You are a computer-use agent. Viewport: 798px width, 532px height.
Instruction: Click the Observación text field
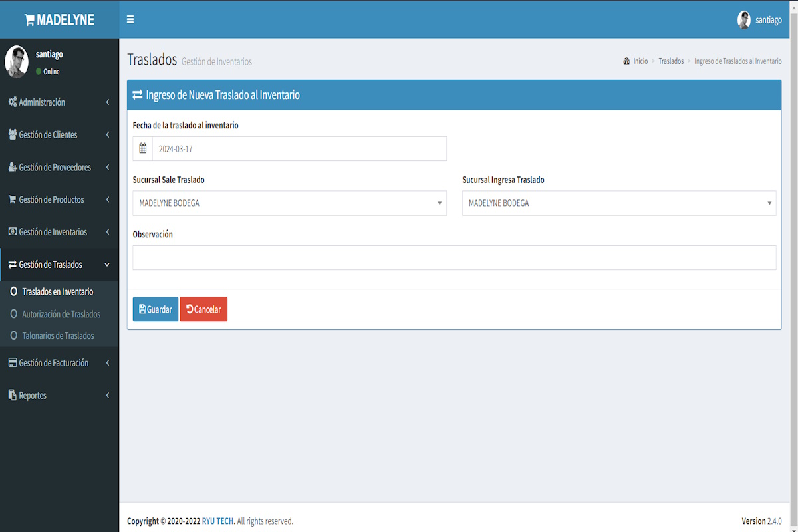click(x=454, y=258)
